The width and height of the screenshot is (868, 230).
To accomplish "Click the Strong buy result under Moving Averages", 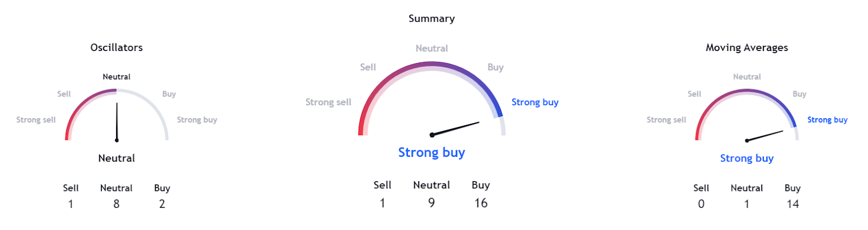I will click(x=747, y=158).
